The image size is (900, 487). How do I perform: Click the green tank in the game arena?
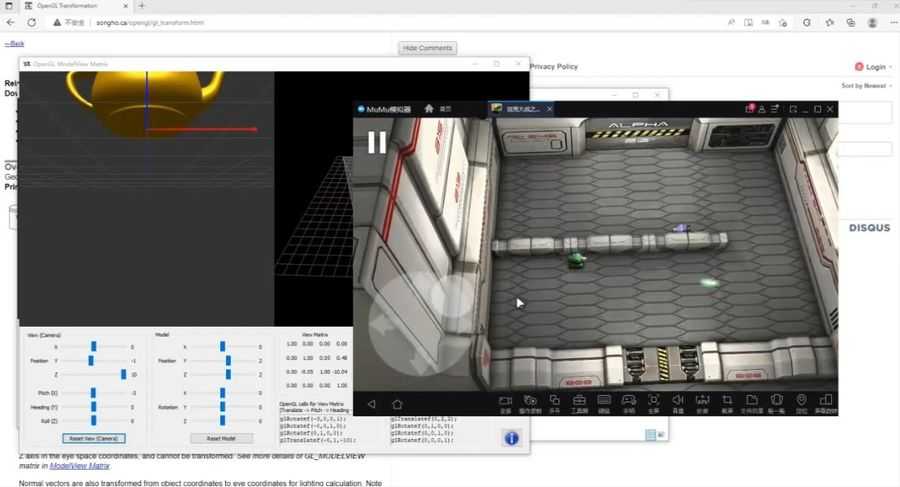click(x=576, y=261)
